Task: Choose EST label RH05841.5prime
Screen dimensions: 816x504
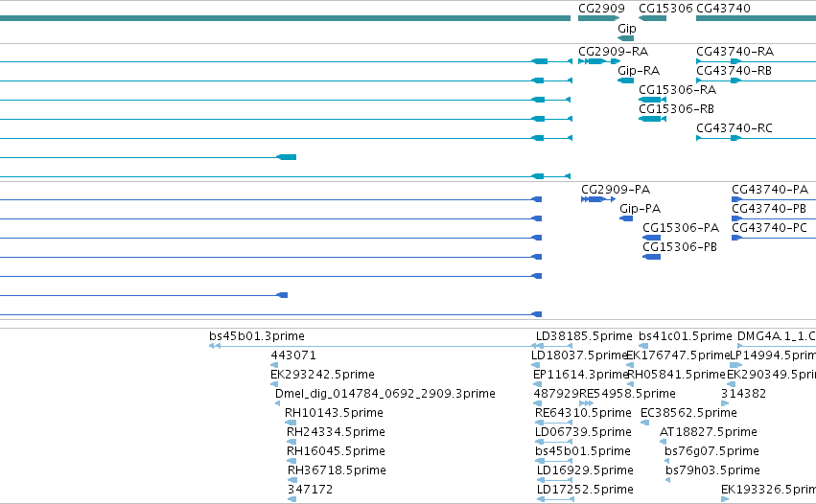Action: coord(677,375)
